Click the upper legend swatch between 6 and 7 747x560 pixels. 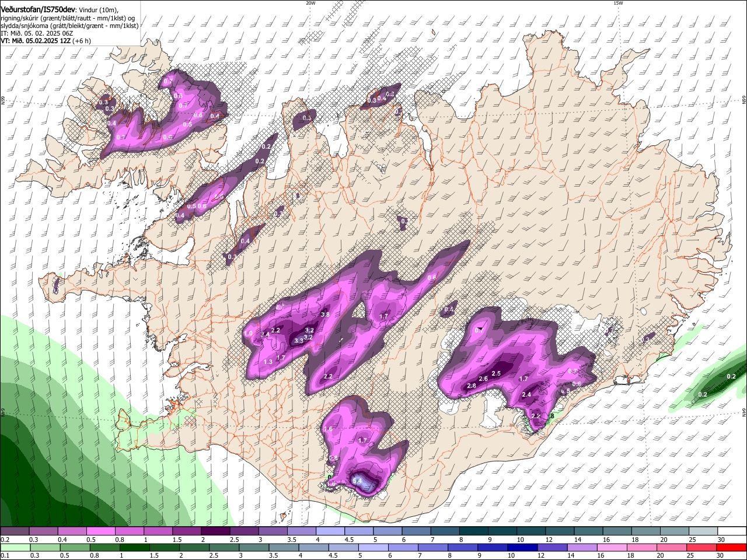tap(417, 531)
